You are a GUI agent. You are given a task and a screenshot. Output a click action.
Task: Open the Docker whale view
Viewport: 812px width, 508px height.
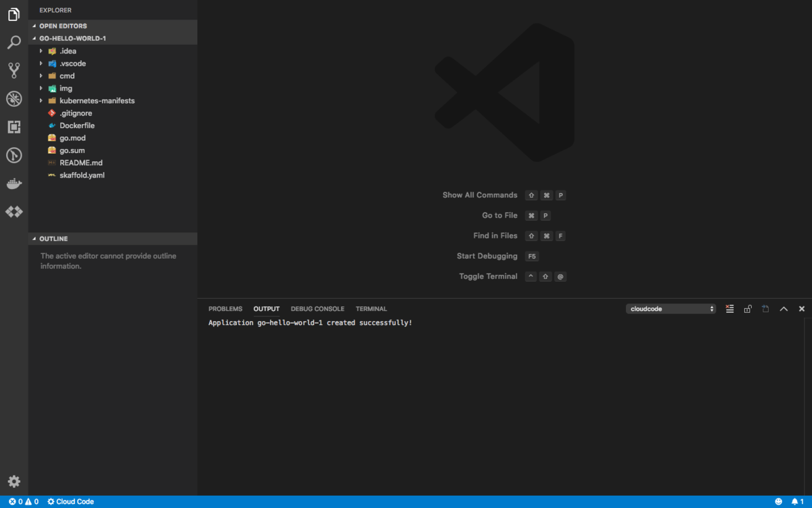[x=14, y=184]
